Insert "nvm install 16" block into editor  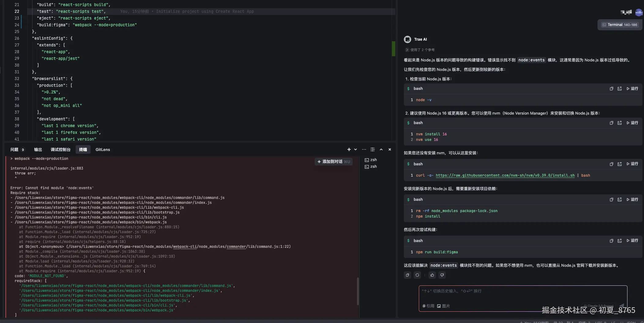pos(620,123)
